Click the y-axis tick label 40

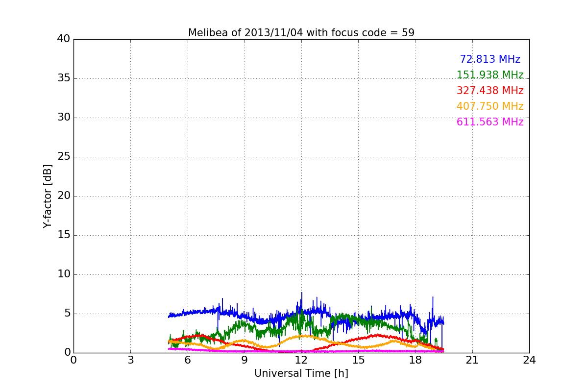(x=64, y=39)
